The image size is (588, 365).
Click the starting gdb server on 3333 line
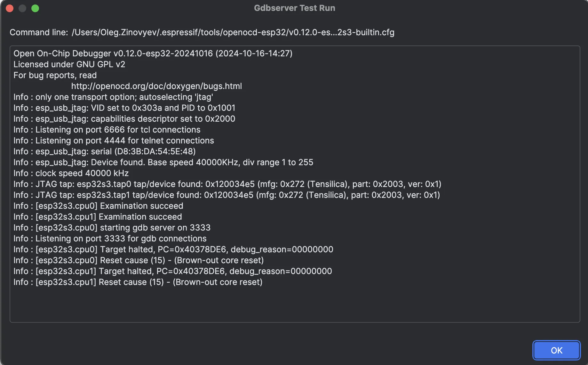pos(112,228)
